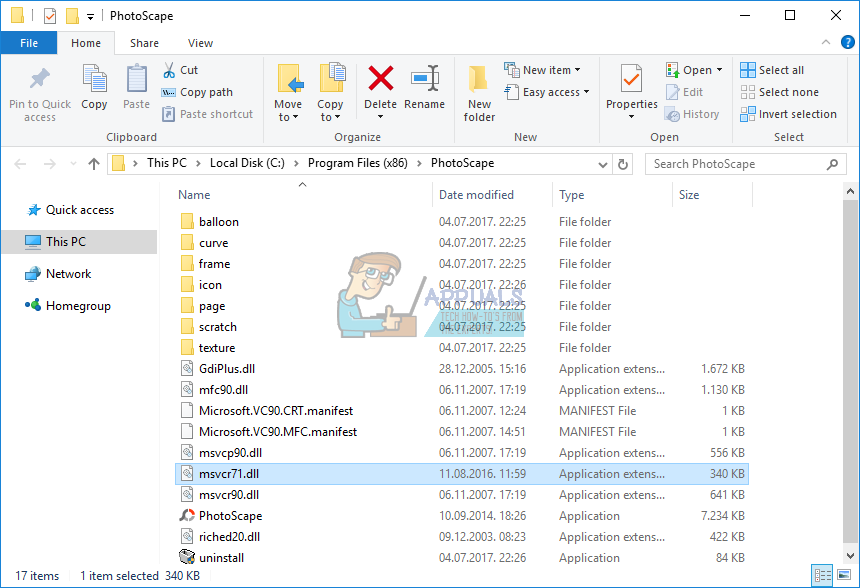Click Select none
This screenshot has height=588, width=860.
(x=779, y=92)
